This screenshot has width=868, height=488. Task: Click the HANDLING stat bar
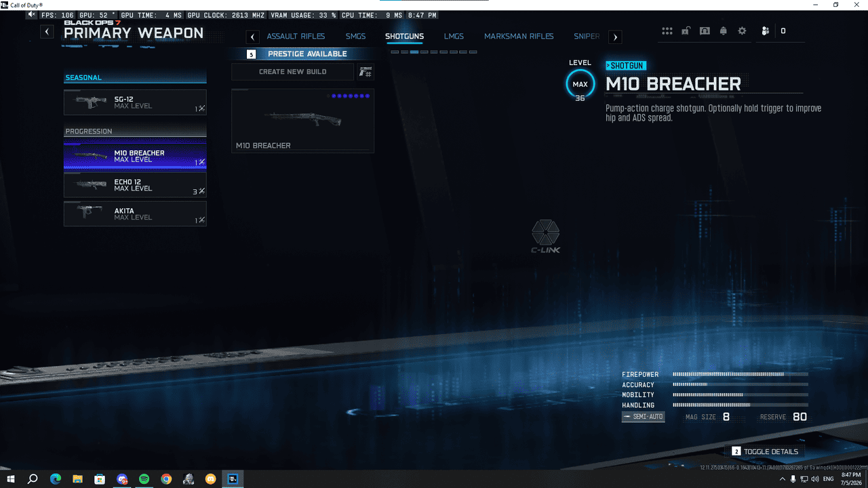[740, 405]
